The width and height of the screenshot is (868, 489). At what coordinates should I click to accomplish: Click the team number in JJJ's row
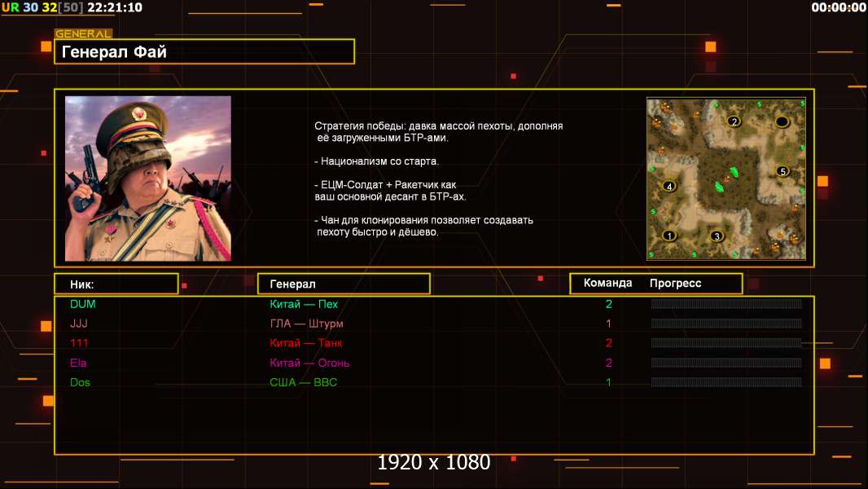point(608,324)
